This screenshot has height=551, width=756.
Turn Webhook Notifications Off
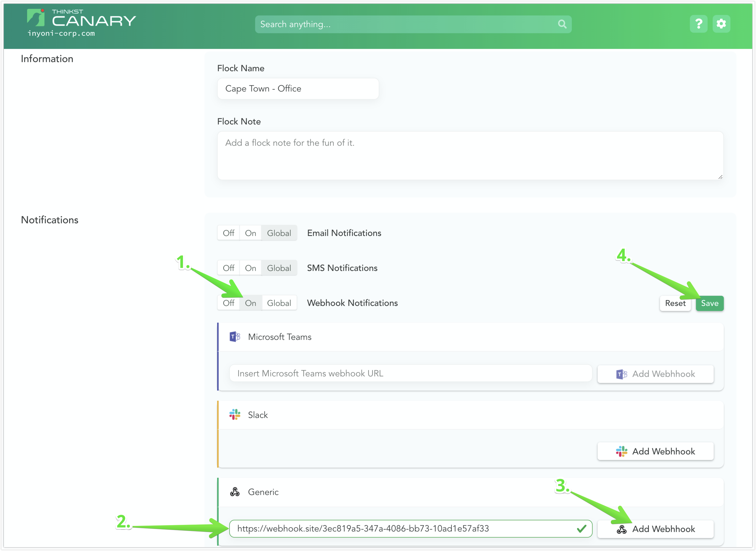click(x=229, y=303)
